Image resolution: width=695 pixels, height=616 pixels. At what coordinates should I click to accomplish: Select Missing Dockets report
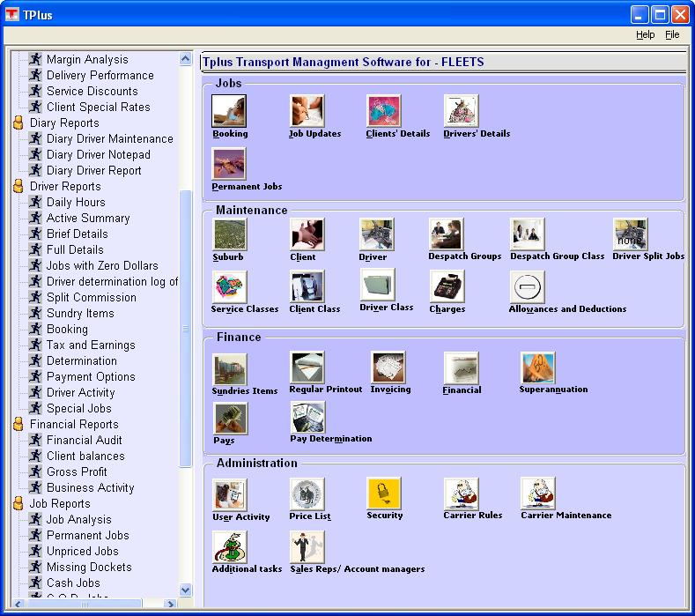(x=89, y=567)
